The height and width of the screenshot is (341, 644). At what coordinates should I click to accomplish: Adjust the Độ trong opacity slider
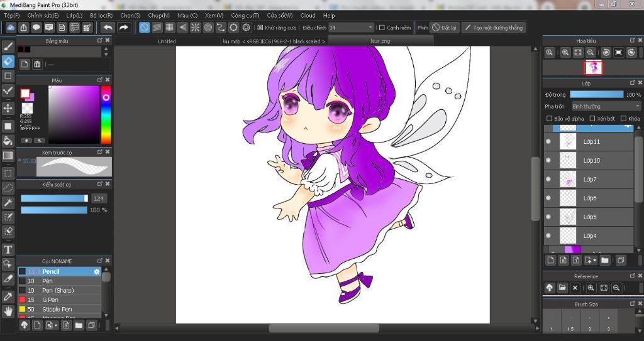point(596,94)
